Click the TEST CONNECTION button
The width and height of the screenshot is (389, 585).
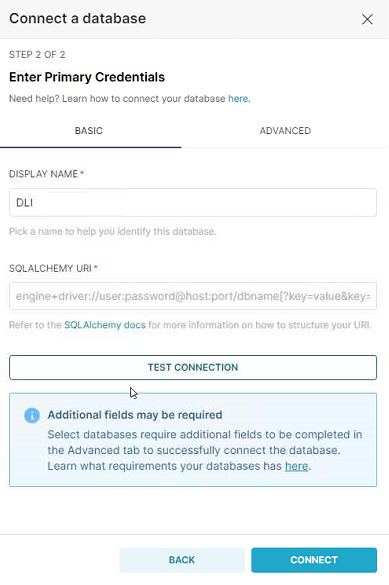click(x=193, y=367)
